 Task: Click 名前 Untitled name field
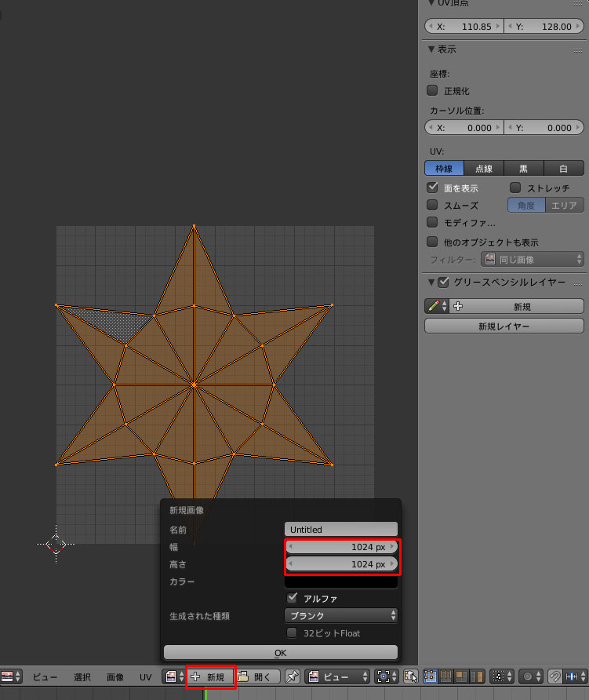[341, 529]
